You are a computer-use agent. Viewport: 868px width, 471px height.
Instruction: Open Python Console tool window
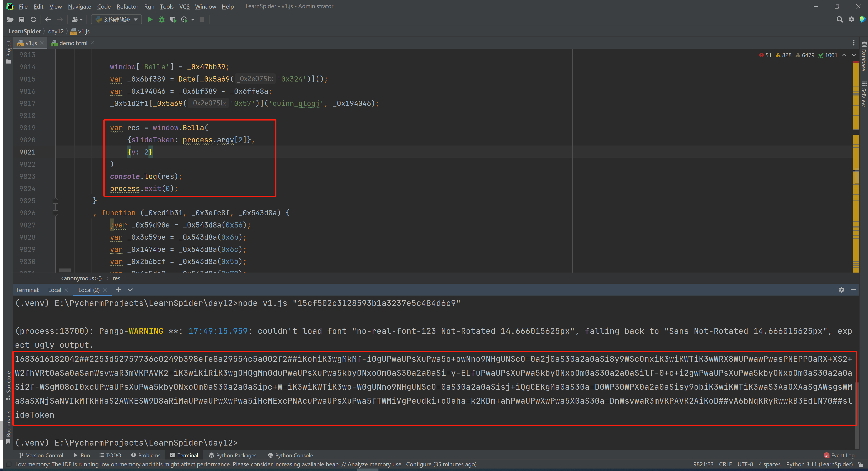click(290, 455)
